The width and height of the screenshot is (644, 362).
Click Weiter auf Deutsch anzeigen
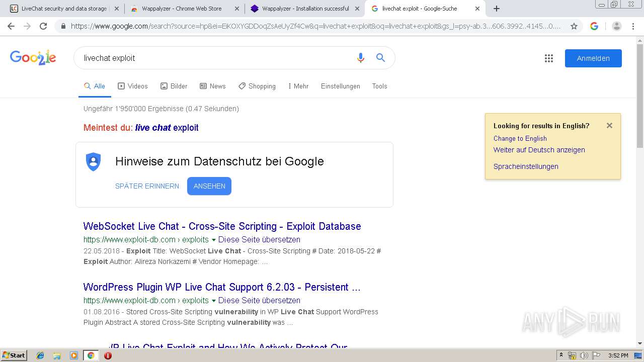click(x=539, y=150)
